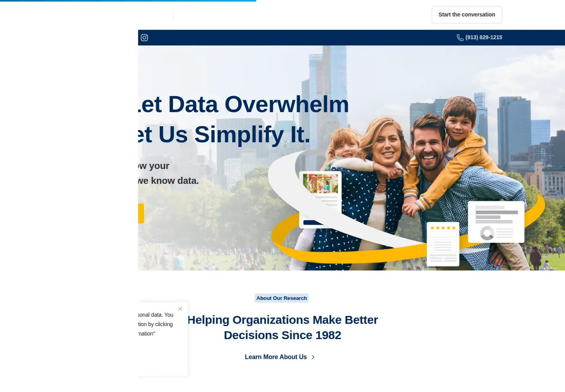
Task: Close the cookie notice popup
Action: point(180,309)
